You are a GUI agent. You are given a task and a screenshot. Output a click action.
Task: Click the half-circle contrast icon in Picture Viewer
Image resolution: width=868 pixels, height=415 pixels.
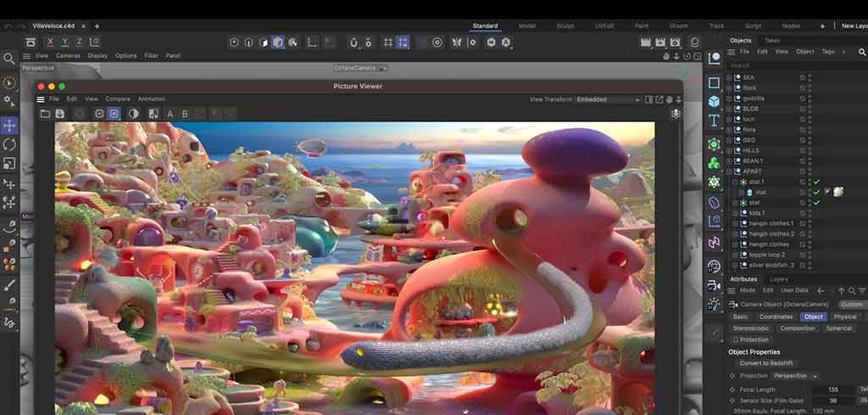coord(133,114)
